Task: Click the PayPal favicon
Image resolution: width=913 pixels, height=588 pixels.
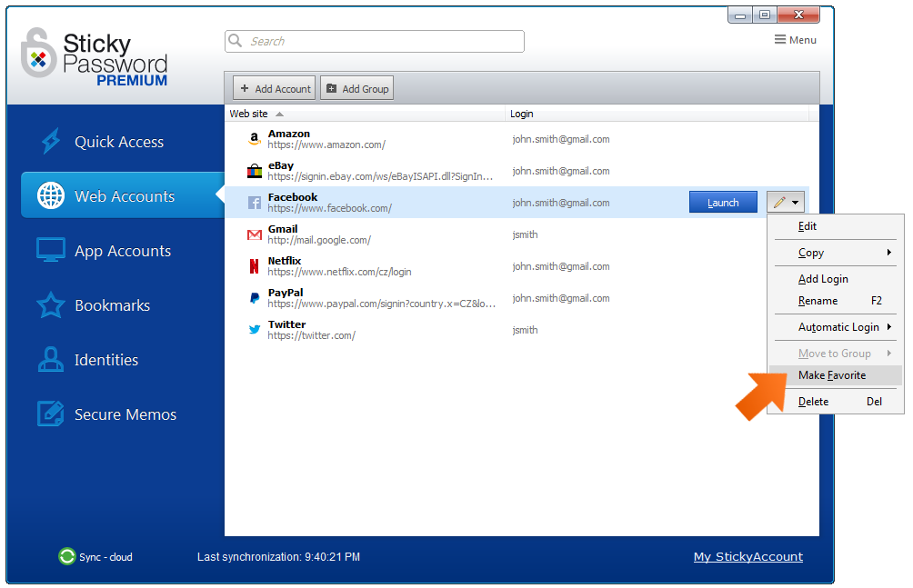Action: (x=255, y=298)
